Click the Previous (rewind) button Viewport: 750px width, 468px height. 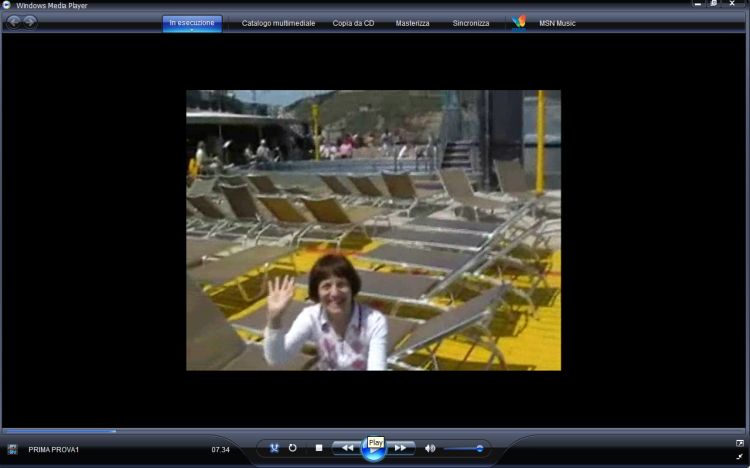click(x=347, y=448)
